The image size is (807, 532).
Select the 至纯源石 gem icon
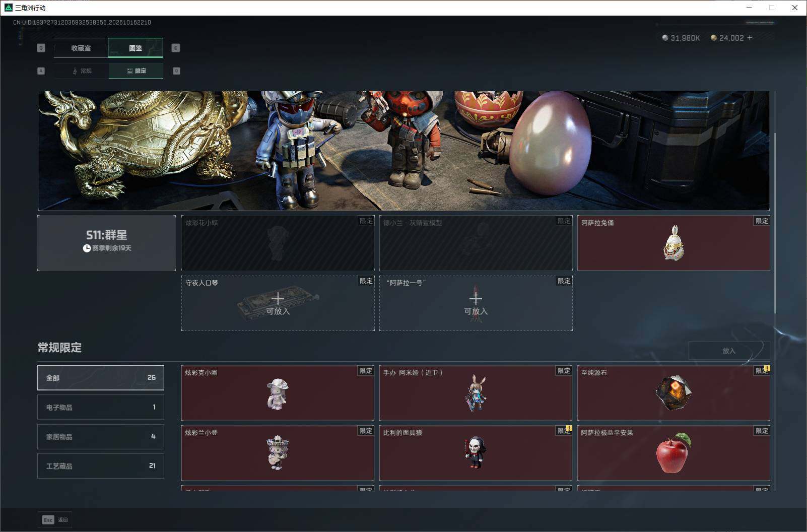(674, 393)
